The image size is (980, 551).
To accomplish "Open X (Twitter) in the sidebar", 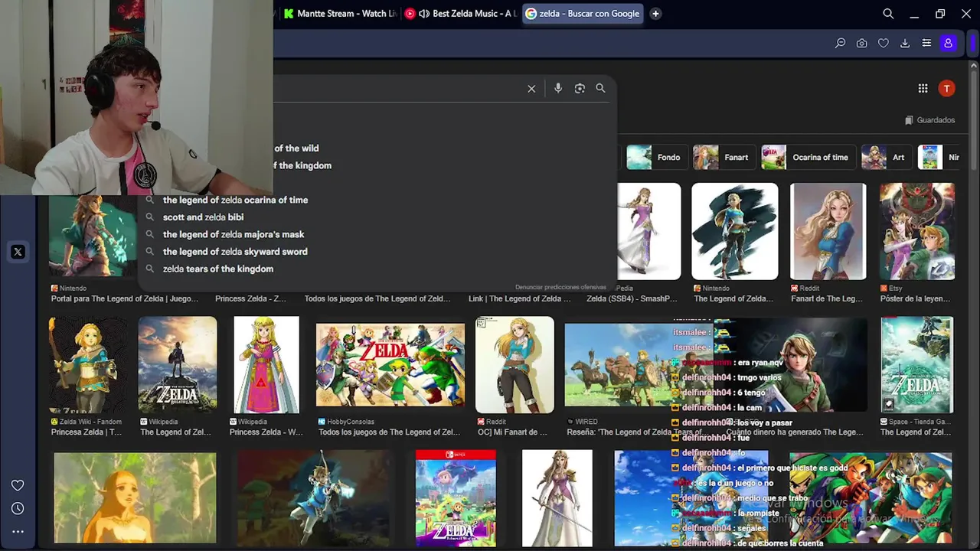I will (18, 252).
